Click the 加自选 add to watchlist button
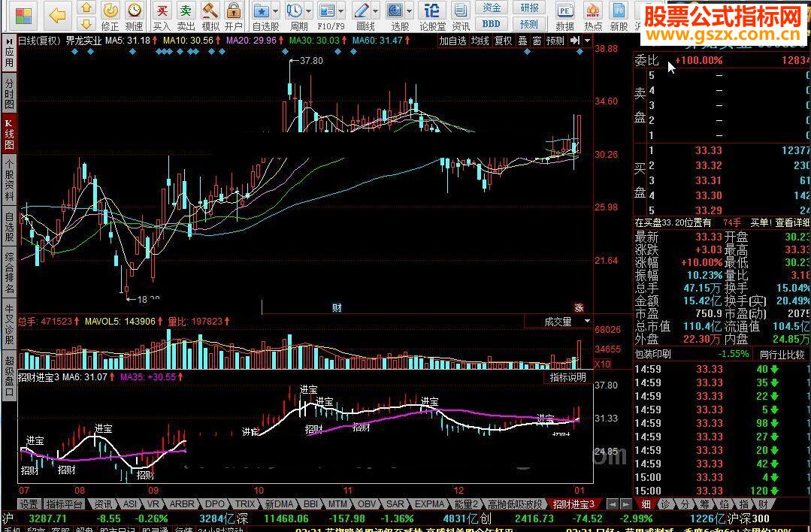 (x=452, y=41)
